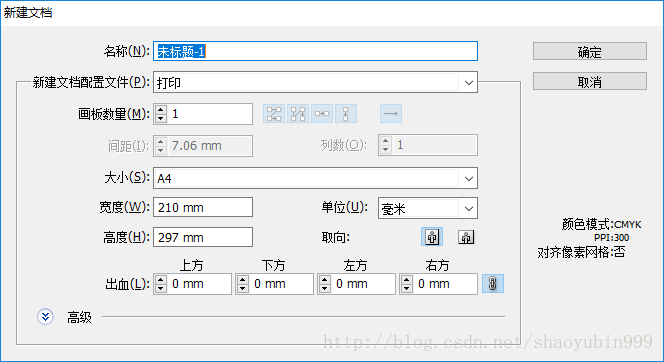The height and width of the screenshot is (362, 664).
Task: Click the 确定 button
Action: 589,51
